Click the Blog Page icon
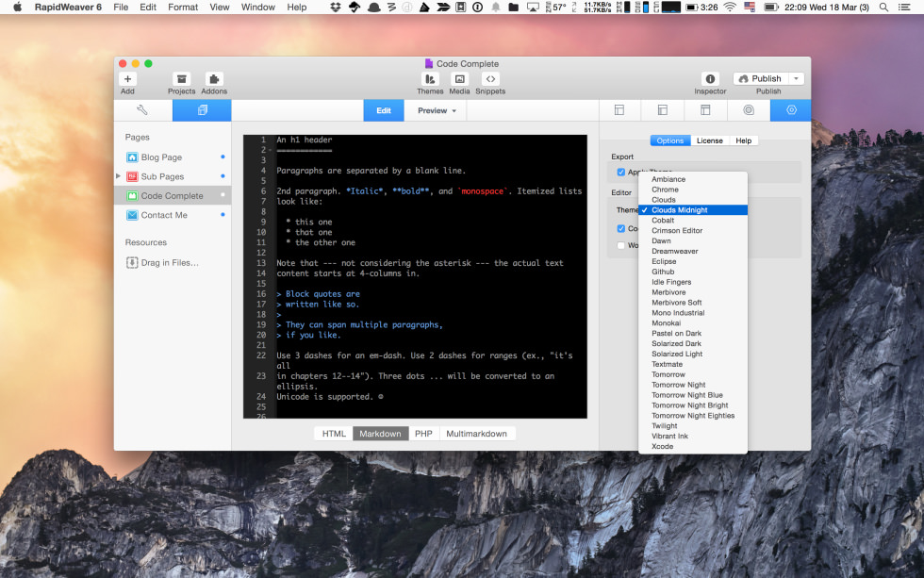Screen dimensions: 924x578 [x=132, y=157]
